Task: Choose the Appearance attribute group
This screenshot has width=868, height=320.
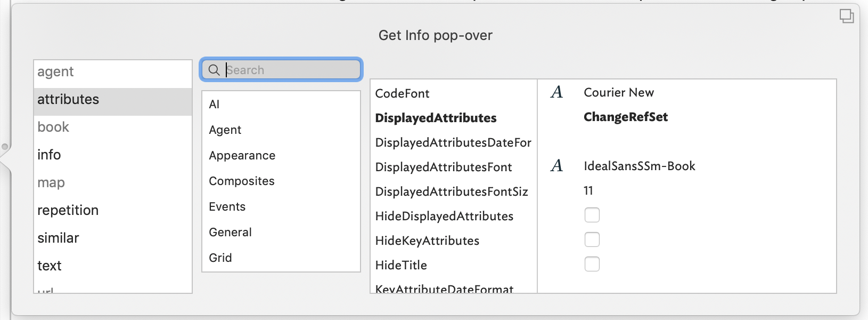Action: tap(281, 156)
